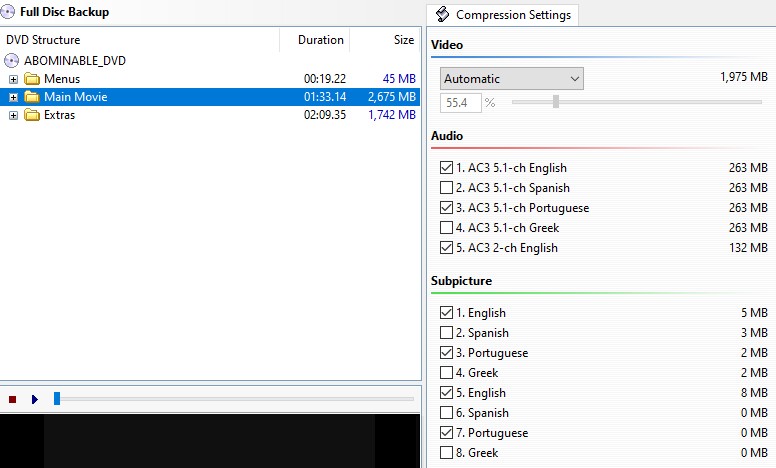The width and height of the screenshot is (776, 468).
Task: Click the Duration column header
Action: [x=315, y=40]
